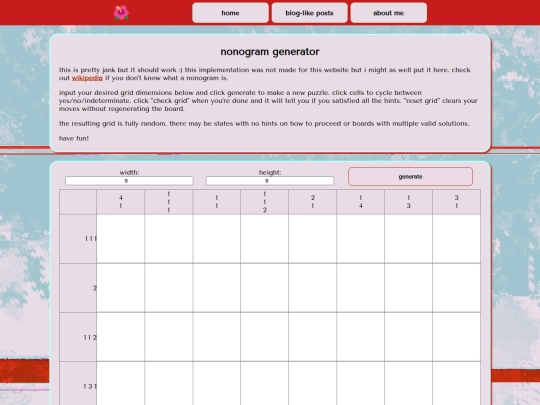Open the about me page
Image resolution: width=540 pixels, height=405 pixels.
[x=388, y=13]
